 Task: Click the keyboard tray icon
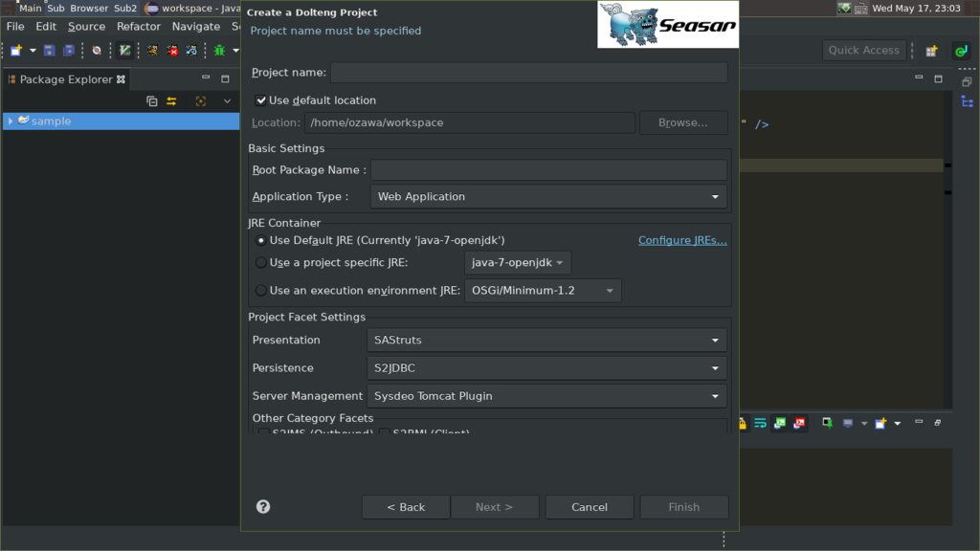[x=860, y=8]
